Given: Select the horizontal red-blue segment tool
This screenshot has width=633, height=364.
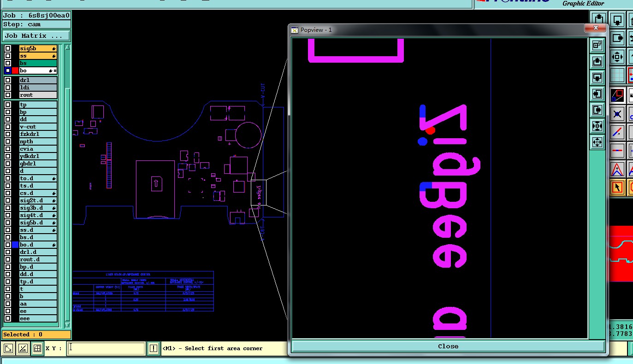Looking at the screenshot, I should [618, 151].
